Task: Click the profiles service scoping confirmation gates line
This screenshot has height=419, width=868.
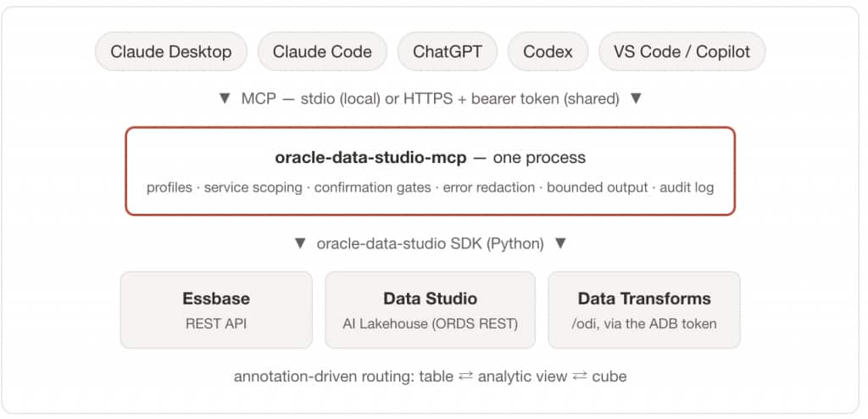Action: tap(430, 187)
